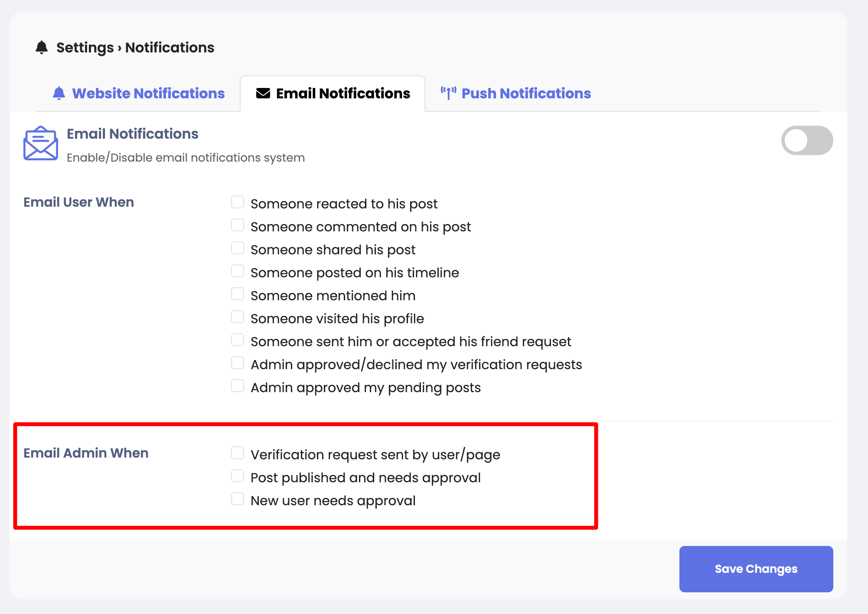Check 'Someone commented on his post'
Viewport: 868px width, 614px height.
[x=238, y=225]
